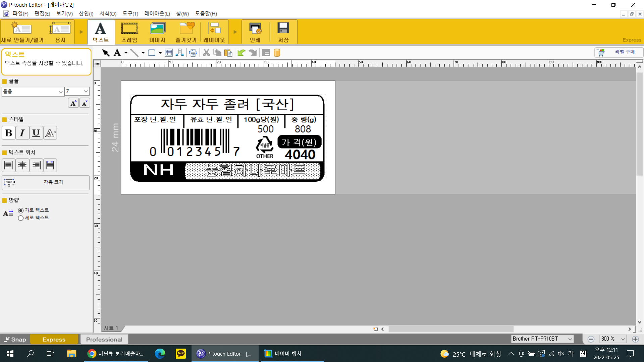Click the green undo arrow
This screenshot has height=362, width=644.
(x=241, y=53)
